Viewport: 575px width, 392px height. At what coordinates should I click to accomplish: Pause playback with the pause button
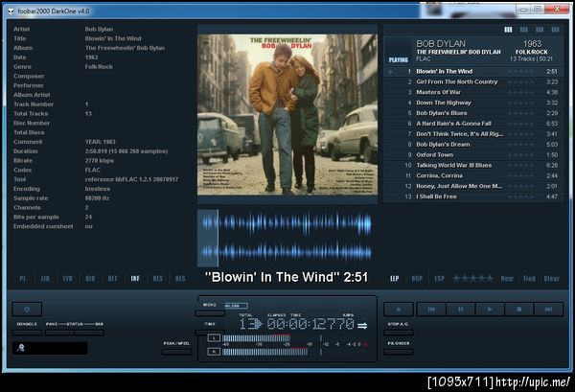461,310
